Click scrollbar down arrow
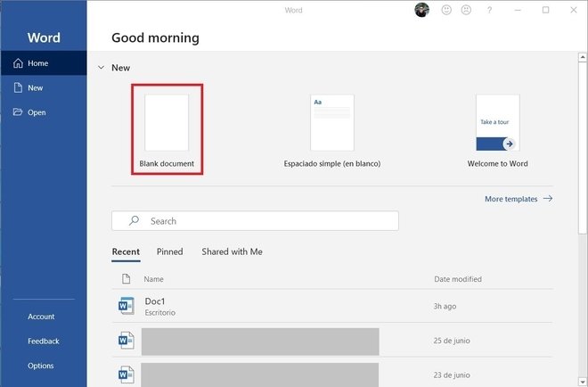The width and height of the screenshot is (588, 387). 583,382
